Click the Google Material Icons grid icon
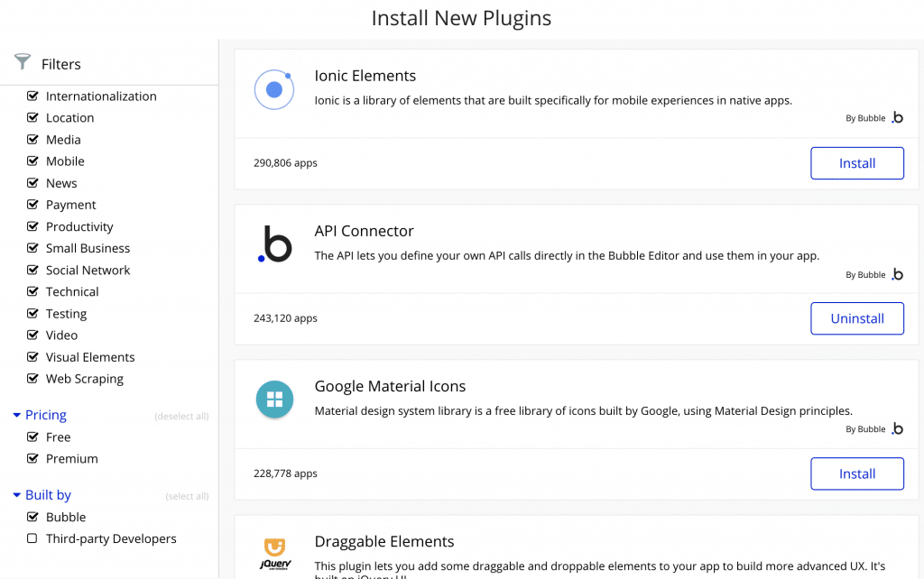The width and height of the screenshot is (924, 579). pyautogui.click(x=274, y=400)
